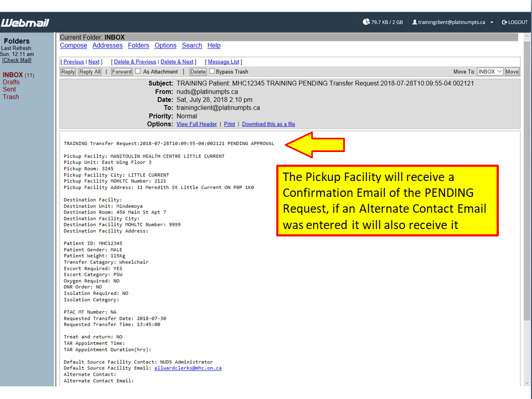Click the Logout arrow icon
The width and height of the screenshot is (532, 399).
[x=504, y=22]
